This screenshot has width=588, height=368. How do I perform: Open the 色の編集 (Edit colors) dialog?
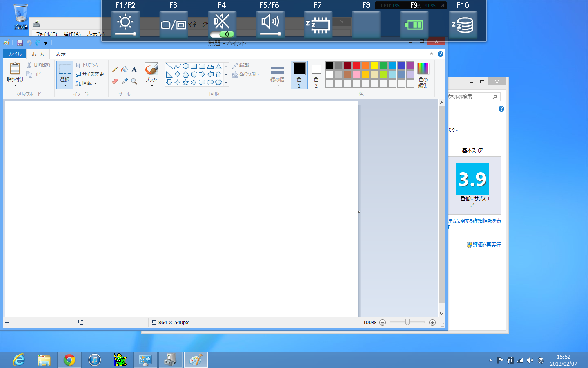point(423,75)
